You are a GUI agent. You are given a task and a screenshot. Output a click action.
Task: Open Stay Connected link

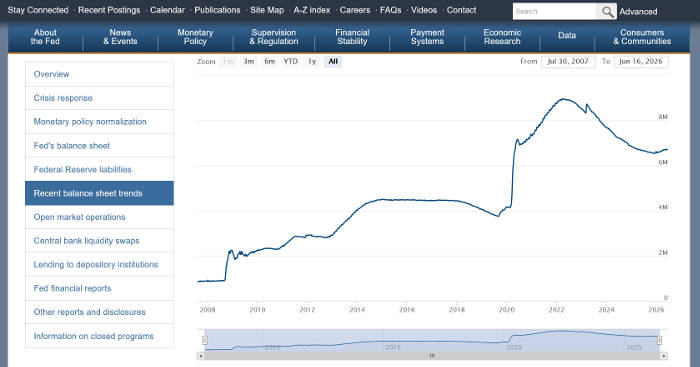(x=38, y=10)
